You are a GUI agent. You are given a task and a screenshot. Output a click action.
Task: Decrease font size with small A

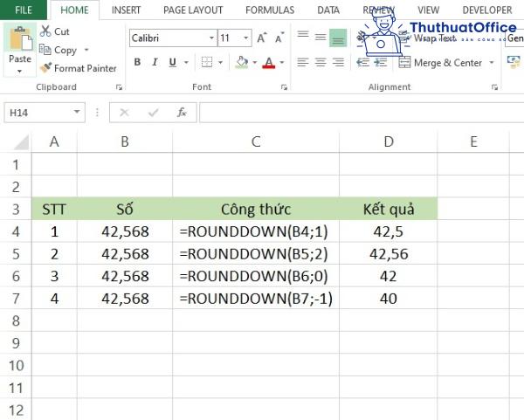click(x=279, y=38)
